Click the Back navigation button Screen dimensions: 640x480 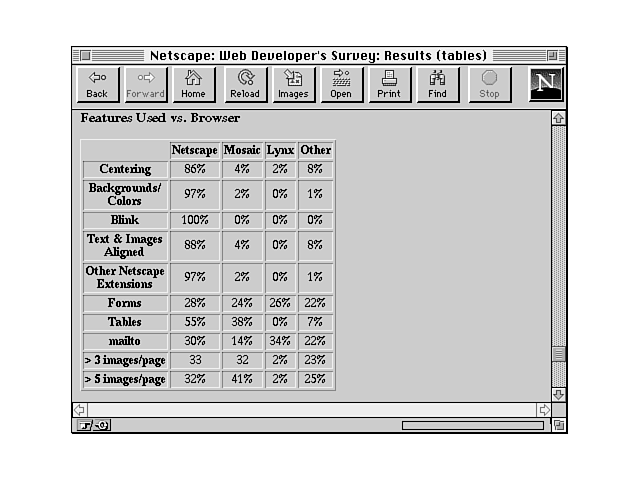click(97, 85)
